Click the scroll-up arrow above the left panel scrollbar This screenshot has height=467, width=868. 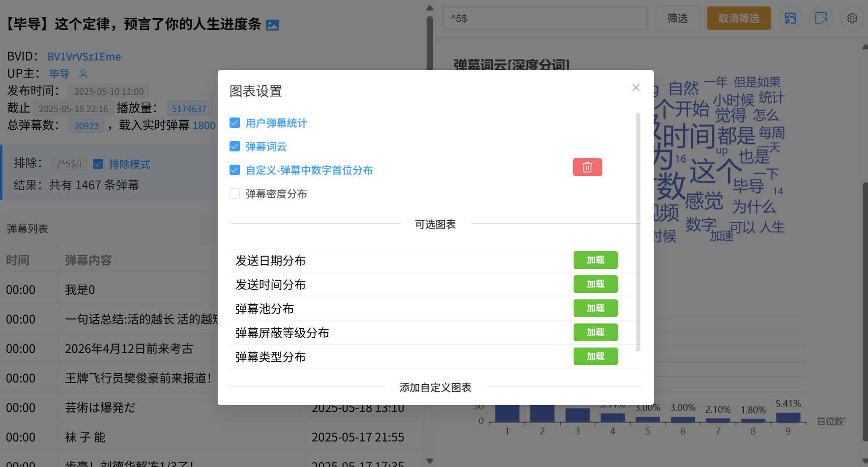[x=430, y=8]
